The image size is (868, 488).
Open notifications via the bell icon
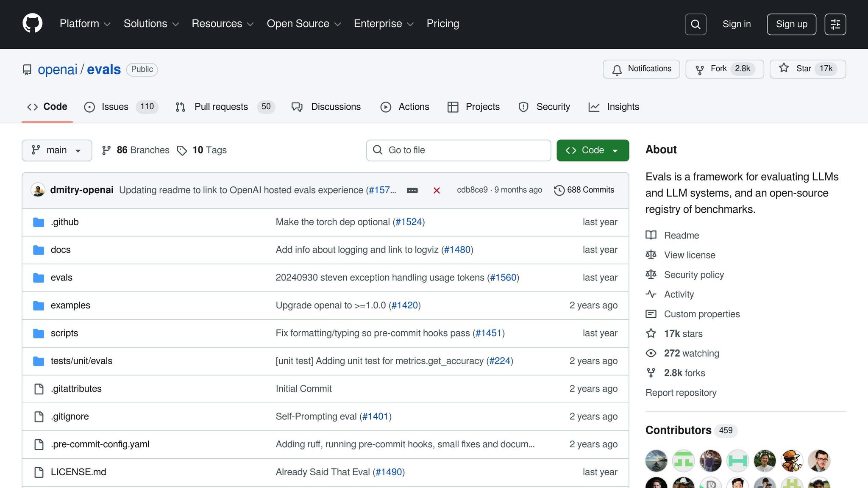click(617, 69)
